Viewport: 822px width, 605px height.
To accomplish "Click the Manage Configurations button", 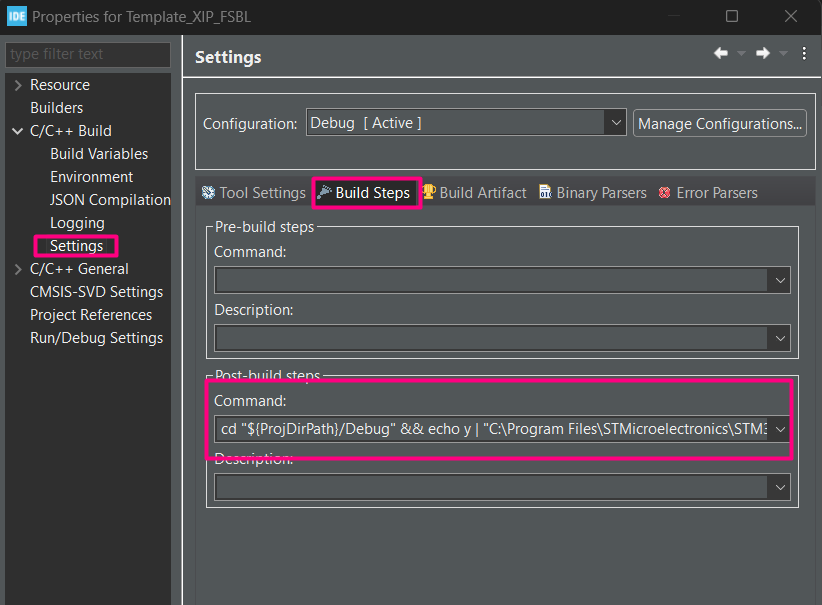I will pos(720,124).
